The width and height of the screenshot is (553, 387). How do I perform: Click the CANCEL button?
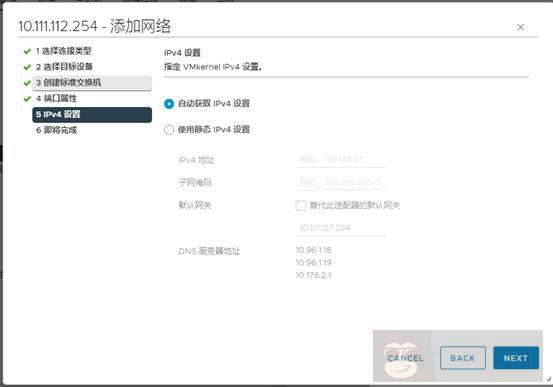click(405, 358)
